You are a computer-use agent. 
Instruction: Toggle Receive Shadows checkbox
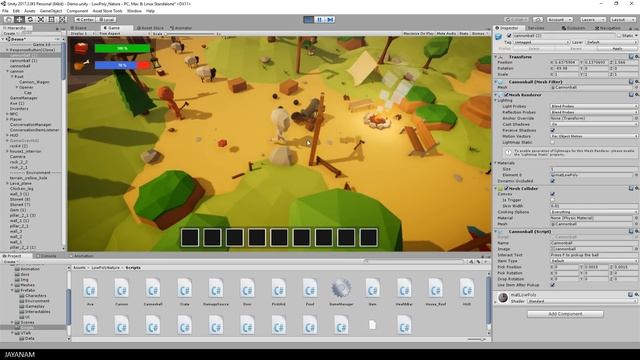pos(553,130)
